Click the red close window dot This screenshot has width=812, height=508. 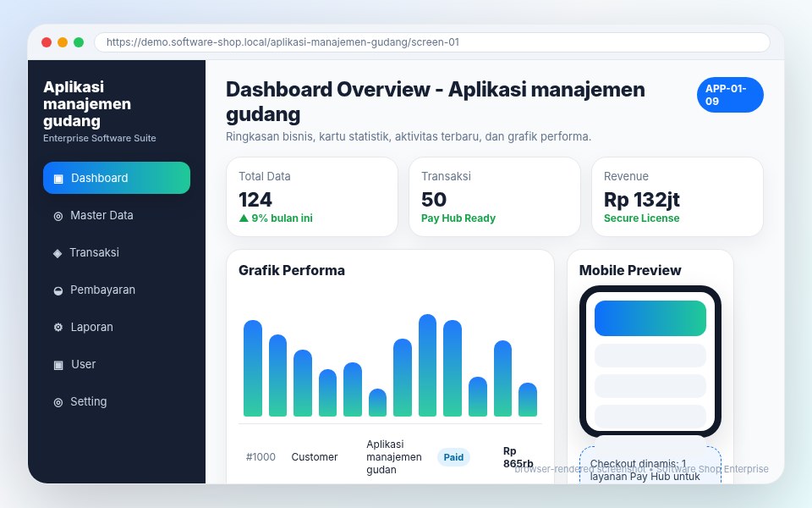tap(47, 42)
